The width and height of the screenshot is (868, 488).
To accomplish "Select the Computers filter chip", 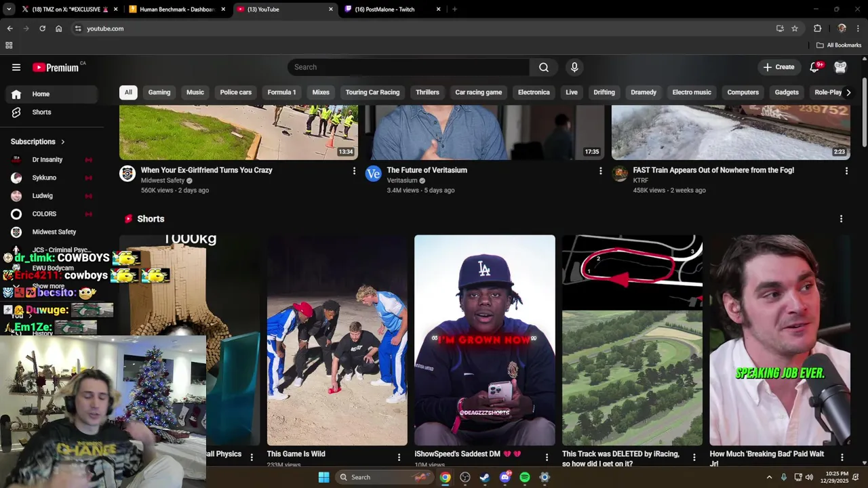I will (x=743, y=92).
